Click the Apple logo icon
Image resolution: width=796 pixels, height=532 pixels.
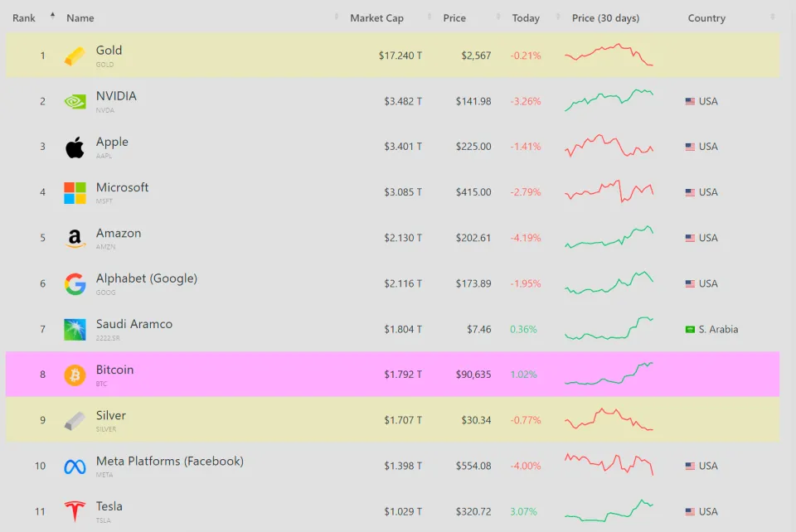click(75, 147)
